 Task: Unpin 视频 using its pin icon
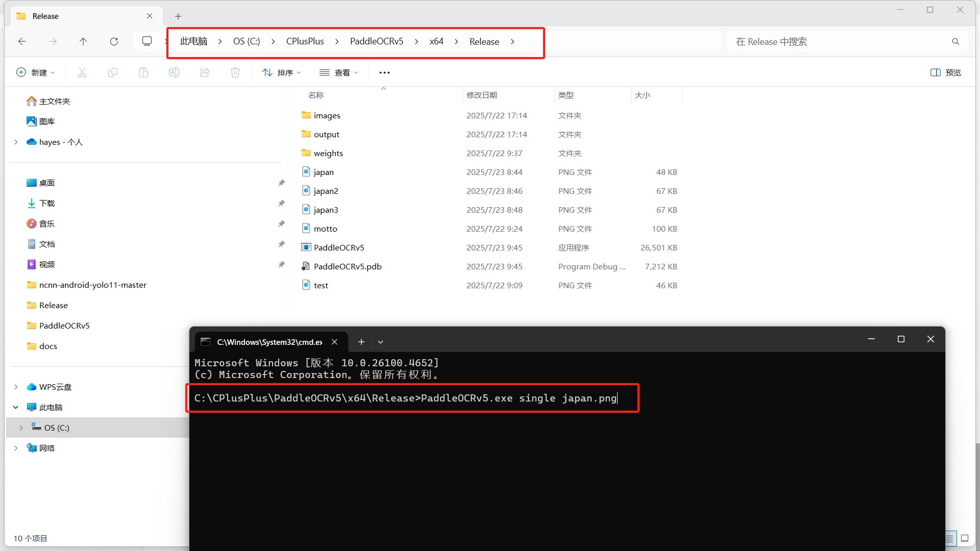coord(281,264)
